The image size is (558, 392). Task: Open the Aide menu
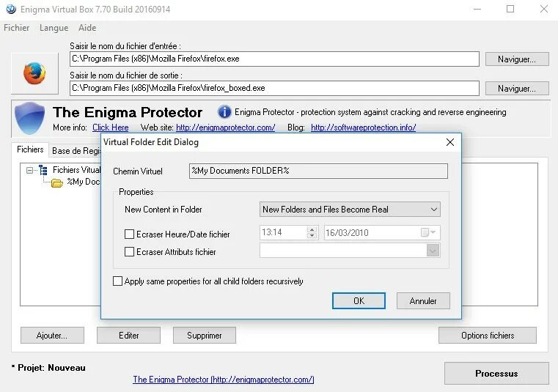point(87,28)
